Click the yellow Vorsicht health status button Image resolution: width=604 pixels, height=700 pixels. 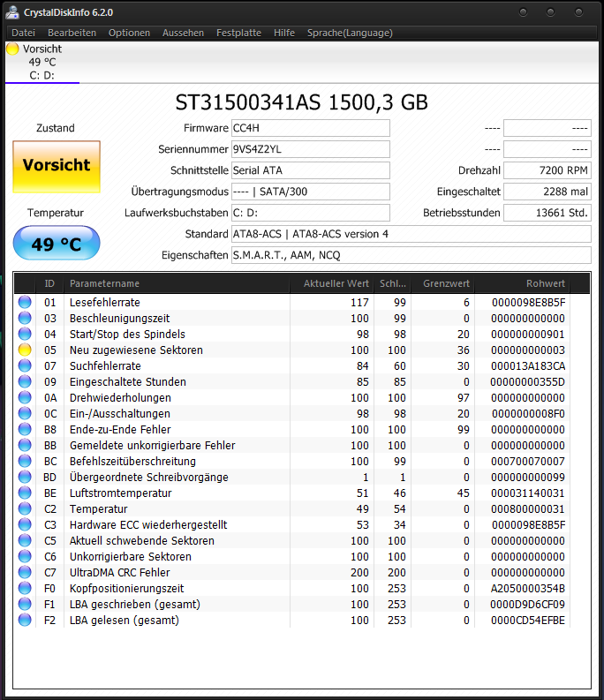[x=57, y=167]
